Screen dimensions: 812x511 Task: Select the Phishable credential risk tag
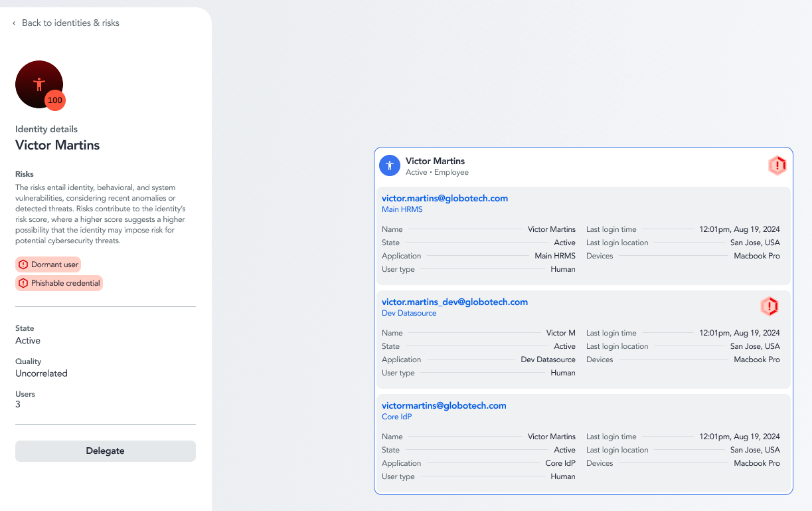pos(59,283)
